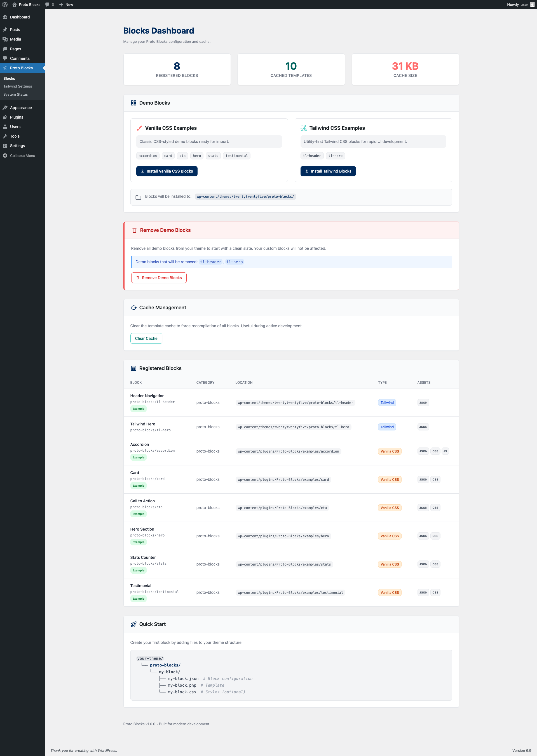
Task: Click the rocket icon beside Quick Start
Action: click(x=133, y=624)
